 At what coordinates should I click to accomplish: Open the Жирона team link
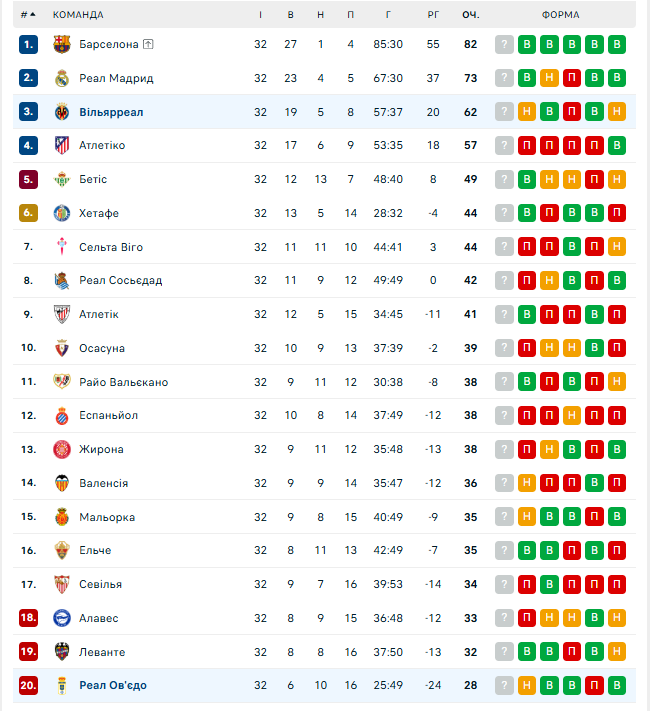click(101, 449)
